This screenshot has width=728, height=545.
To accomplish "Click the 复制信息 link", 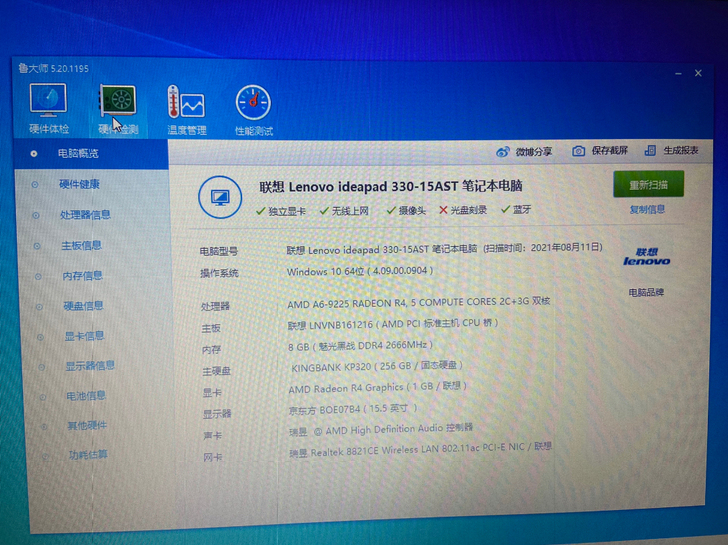I will (647, 209).
